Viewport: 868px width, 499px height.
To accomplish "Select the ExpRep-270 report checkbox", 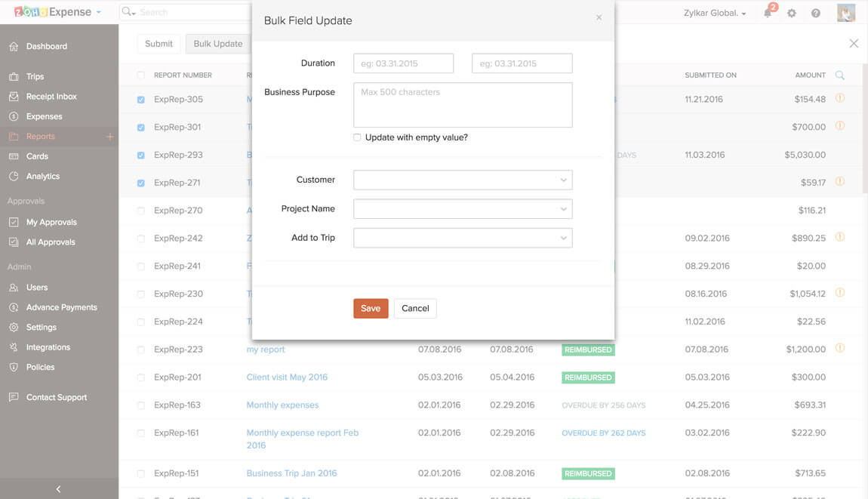I will tap(141, 211).
